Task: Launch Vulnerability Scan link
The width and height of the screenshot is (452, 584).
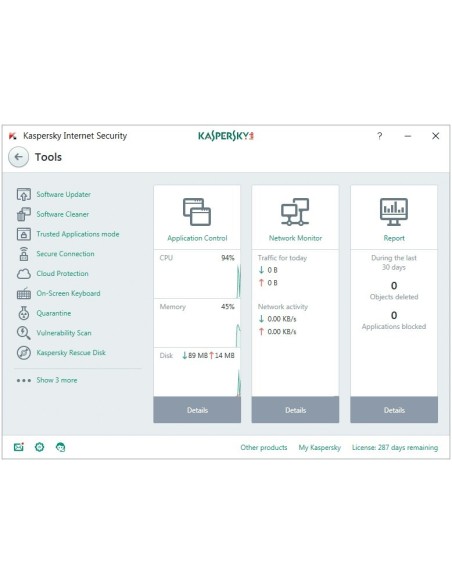Action: 64,333
